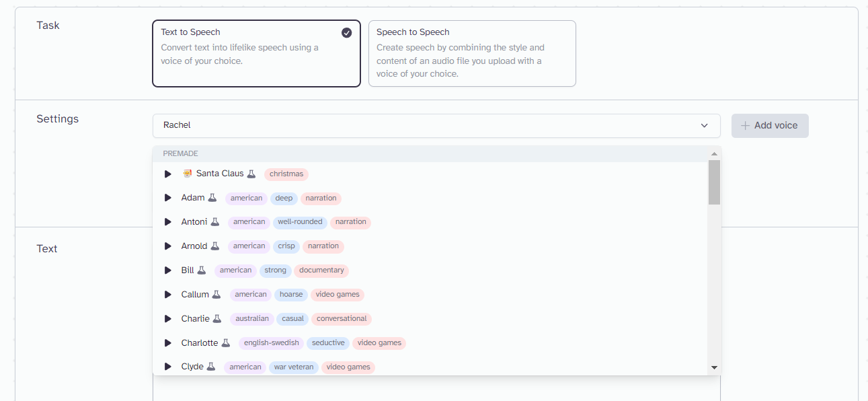
Task: Click the flask icon beside Charlie
Action: (217, 319)
